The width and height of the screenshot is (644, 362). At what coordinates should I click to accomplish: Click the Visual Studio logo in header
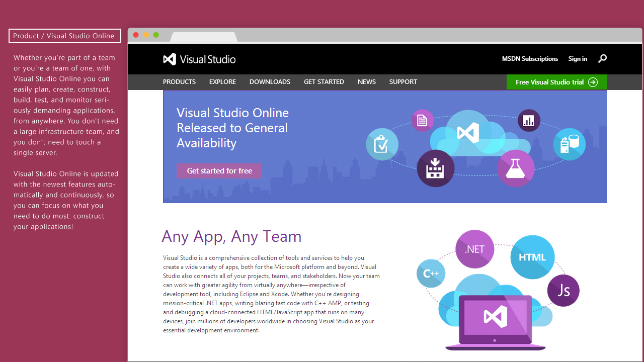(199, 59)
